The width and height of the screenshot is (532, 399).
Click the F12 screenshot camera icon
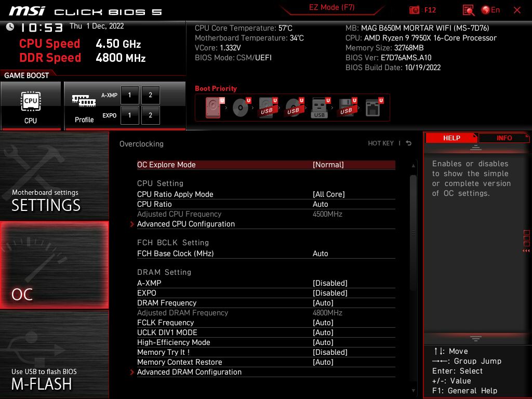point(414,10)
